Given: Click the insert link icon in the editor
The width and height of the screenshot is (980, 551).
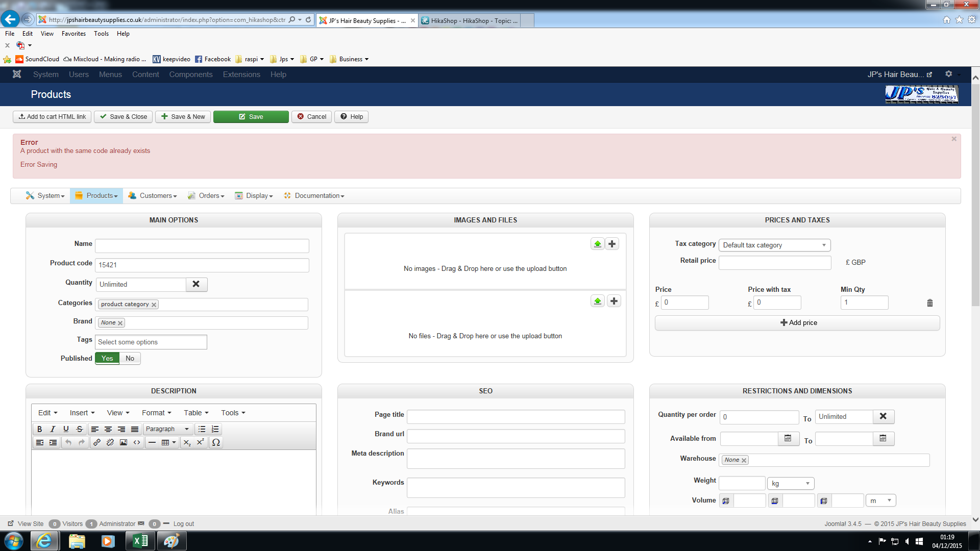Looking at the screenshot, I should tap(97, 442).
